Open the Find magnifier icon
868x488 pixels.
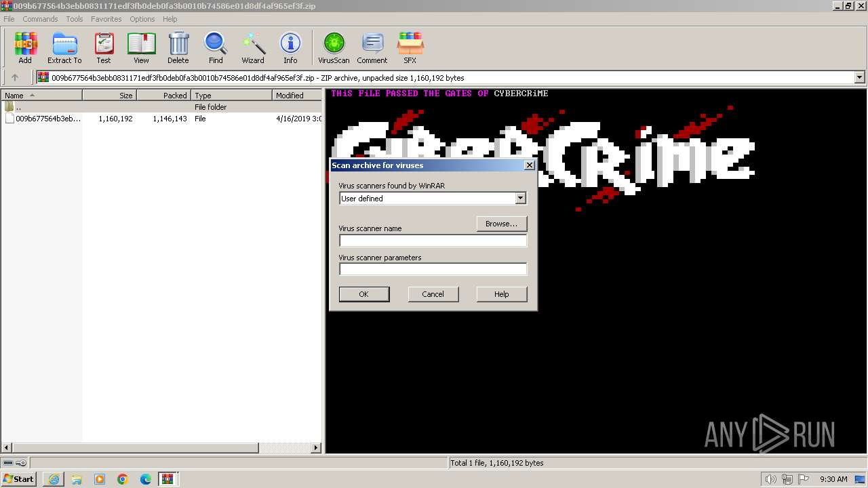(x=216, y=48)
